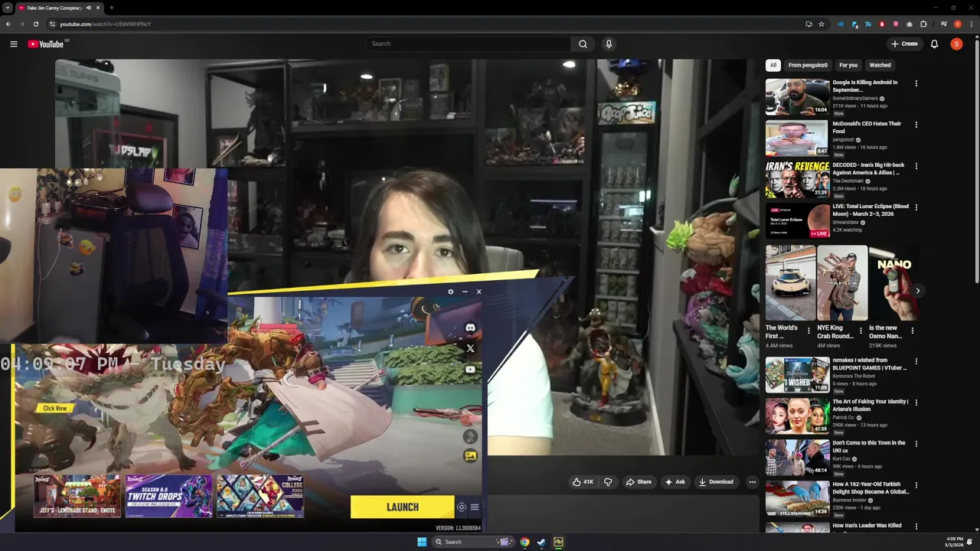
Task: Open NYE King Crab Short
Action: (842, 282)
